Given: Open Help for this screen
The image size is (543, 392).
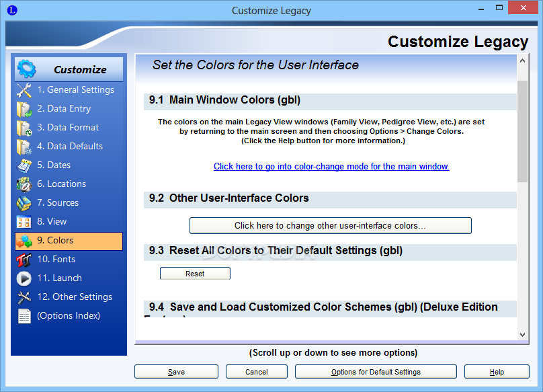Looking at the screenshot, I should [x=497, y=372].
